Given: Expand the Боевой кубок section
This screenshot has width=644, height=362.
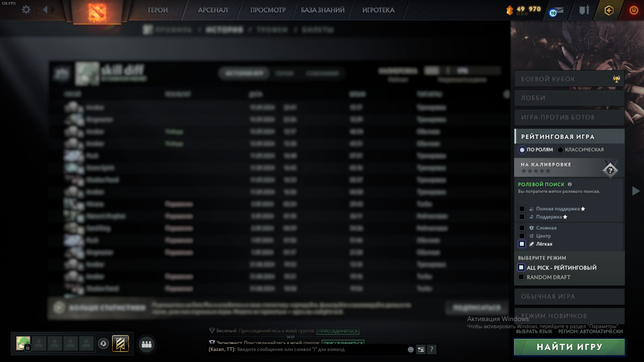Looking at the screenshot, I should [x=569, y=79].
